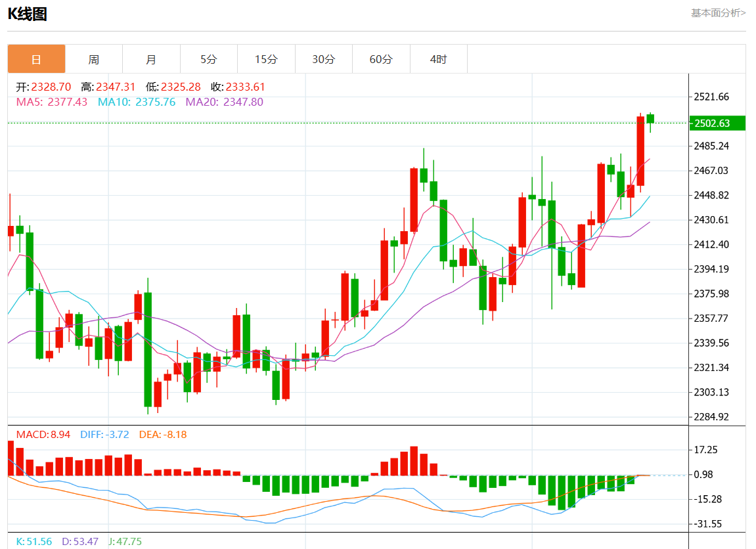Screen dimensions: 756x549
Task: Click the J:47.75 indicator value
Action: (125, 541)
